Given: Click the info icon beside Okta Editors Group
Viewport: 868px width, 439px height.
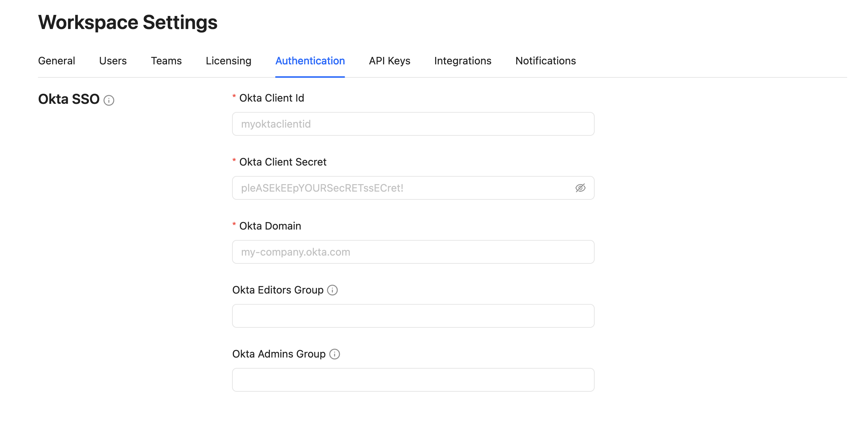Looking at the screenshot, I should click(332, 290).
